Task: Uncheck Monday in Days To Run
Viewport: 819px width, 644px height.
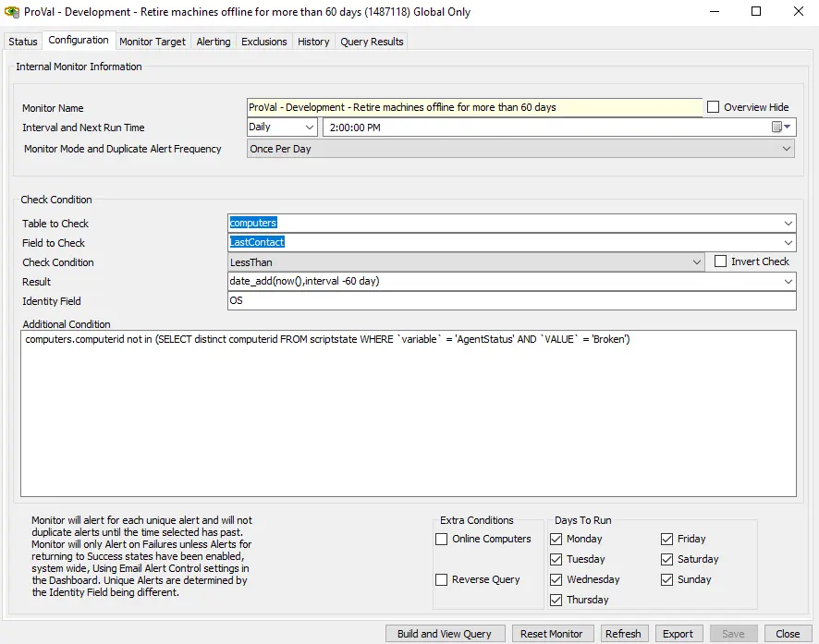Action: 556,539
